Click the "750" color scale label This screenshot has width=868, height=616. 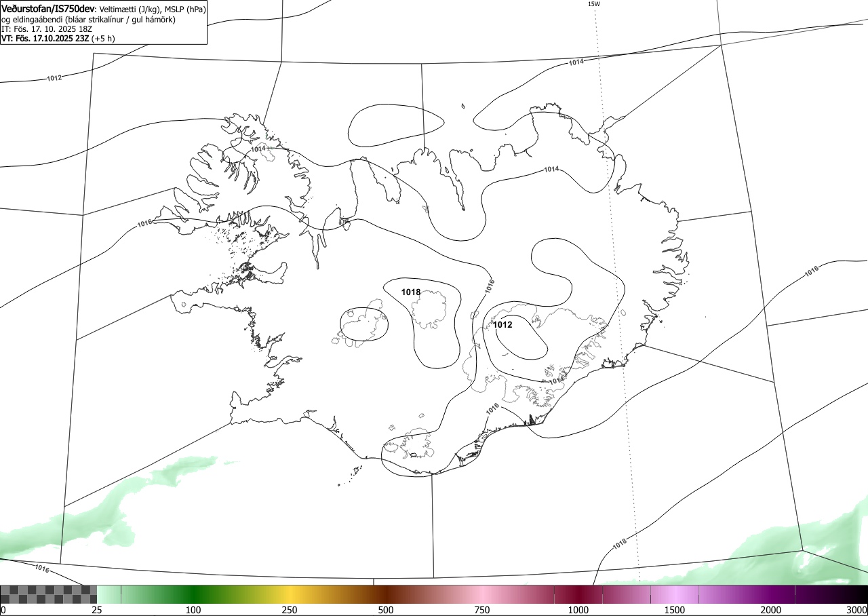(482, 610)
